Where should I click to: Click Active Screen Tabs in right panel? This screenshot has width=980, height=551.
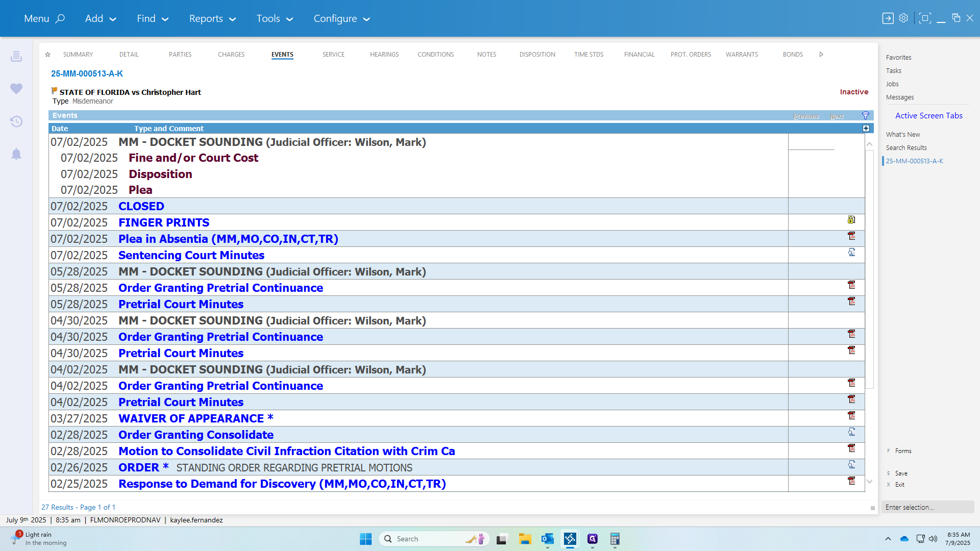(928, 116)
